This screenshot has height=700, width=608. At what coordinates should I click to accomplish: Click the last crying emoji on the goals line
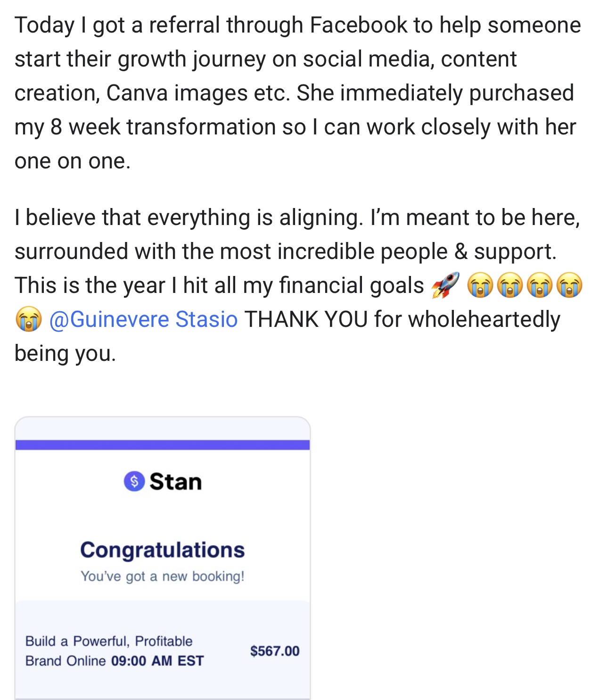(x=569, y=286)
